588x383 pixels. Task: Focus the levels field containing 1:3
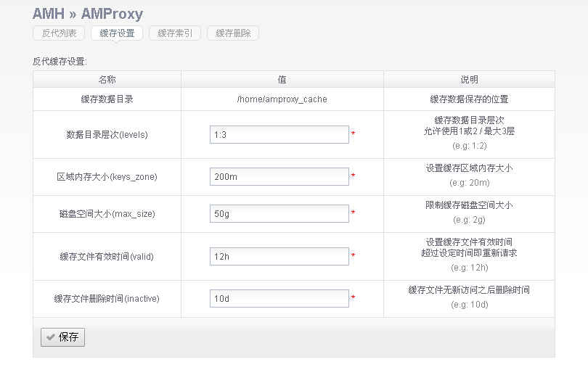[x=279, y=135]
